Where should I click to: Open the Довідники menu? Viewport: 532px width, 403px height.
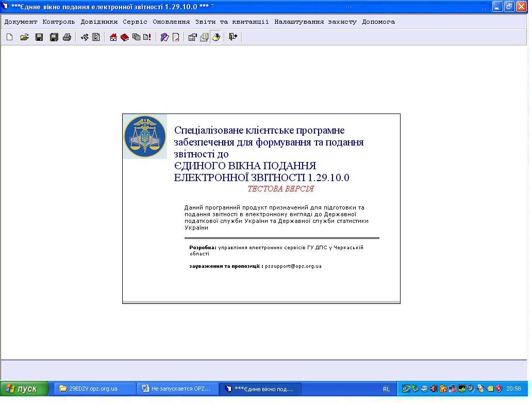[x=99, y=22]
